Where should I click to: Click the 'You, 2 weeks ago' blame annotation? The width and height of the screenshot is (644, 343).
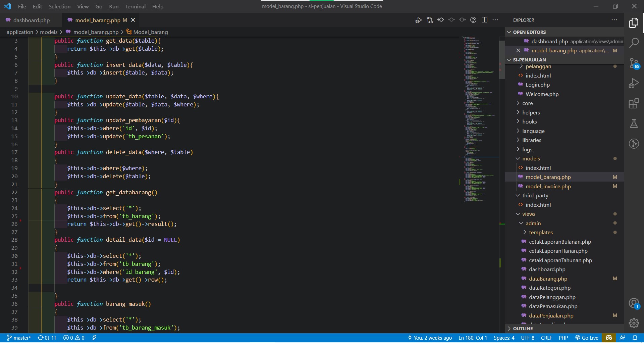pos(430,338)
